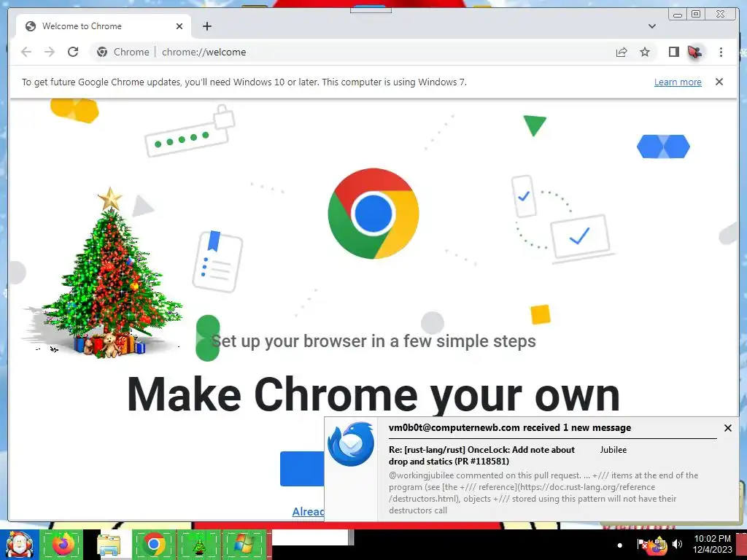Open the Chrome three-dot menu
747x560 pixels.
pos(721,52)
